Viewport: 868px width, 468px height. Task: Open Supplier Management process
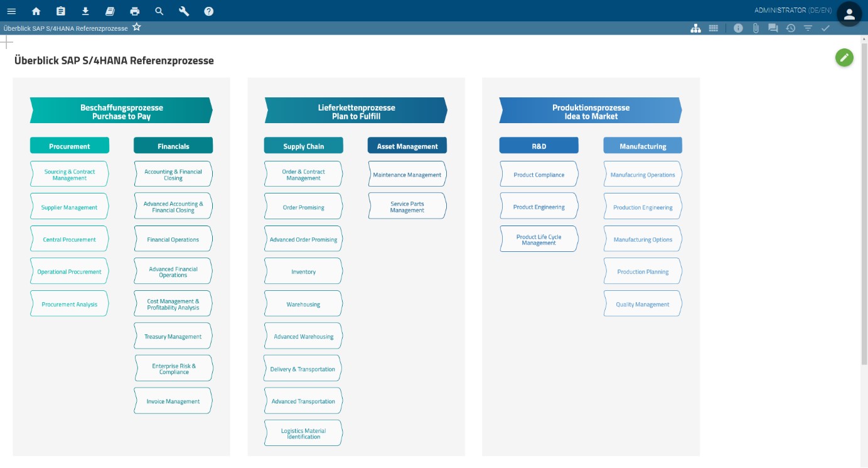pos(70,207)
